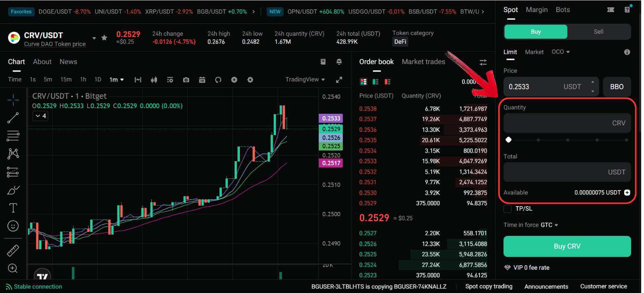Image resolution: width=644 pixels, height=293 pixels.
Task: Open the horizontal lines drawing tool
Action: (13, 136)
